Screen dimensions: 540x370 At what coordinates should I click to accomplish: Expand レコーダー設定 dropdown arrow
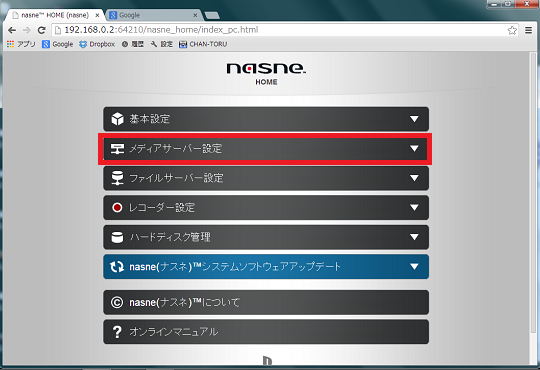tap(414, 207)
